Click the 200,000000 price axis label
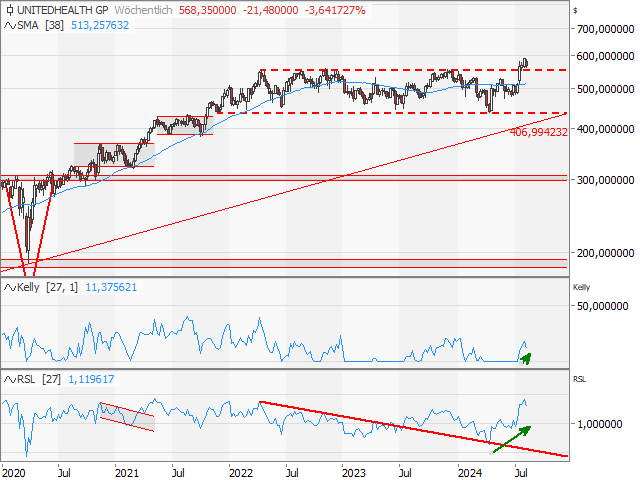 click(605, 253)
